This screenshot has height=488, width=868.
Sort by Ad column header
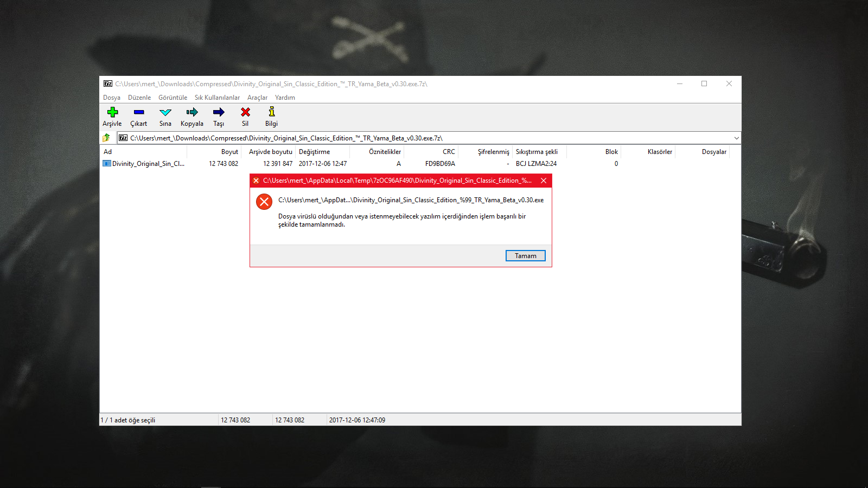click(143, 152)
